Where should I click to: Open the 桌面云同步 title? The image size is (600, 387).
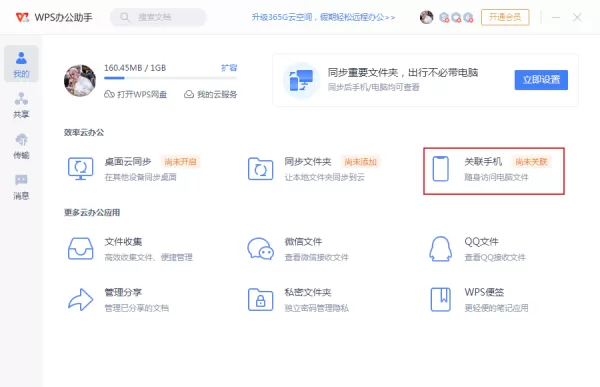(x=128, y=162)
